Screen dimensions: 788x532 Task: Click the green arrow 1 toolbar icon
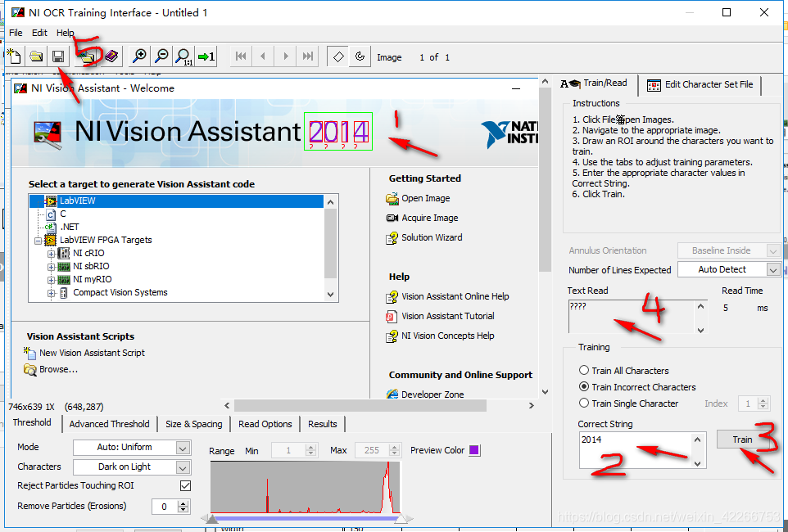[x=206, y=56]
